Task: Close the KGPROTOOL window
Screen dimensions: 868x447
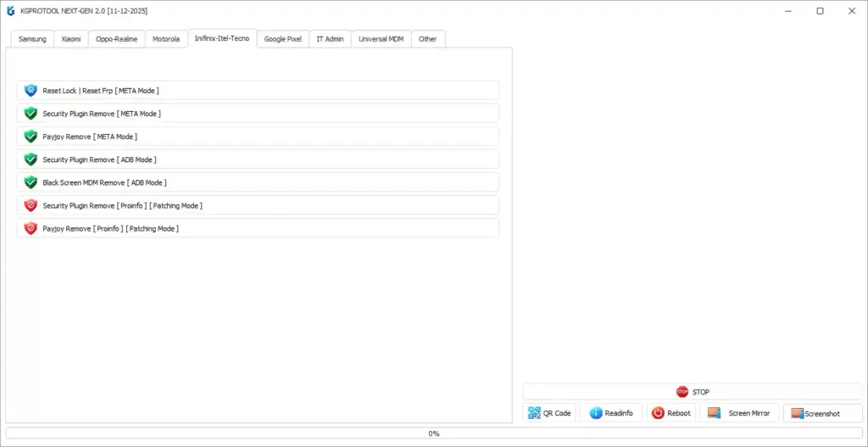Action: (x=851, y=11)
